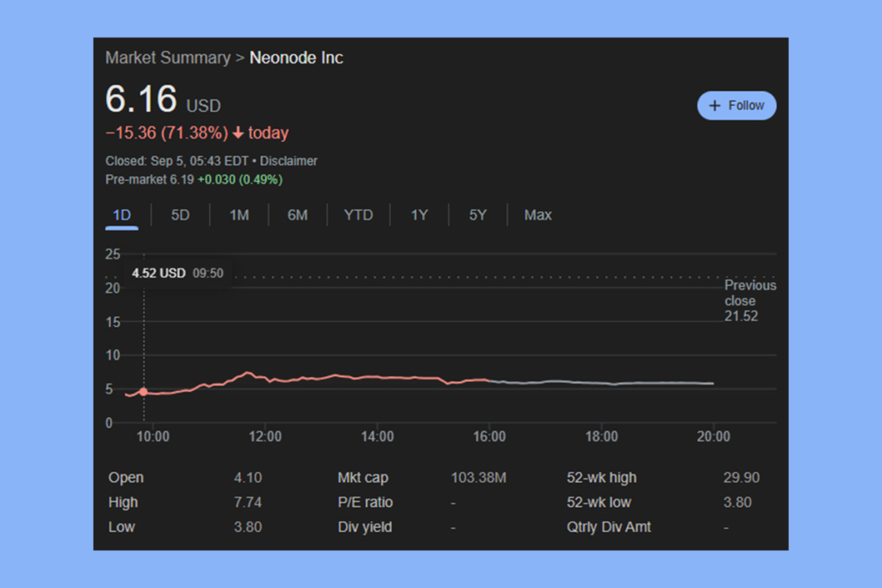
Task: Follow the Neonode Inc stock
Action: point(737,105)
